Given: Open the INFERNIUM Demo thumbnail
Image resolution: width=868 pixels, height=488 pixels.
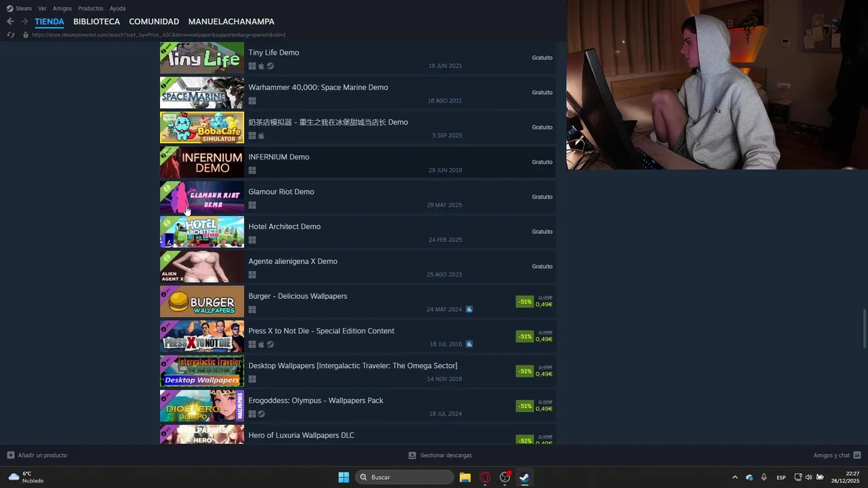Looking at the screenshot, I should (x=202, y=162).
